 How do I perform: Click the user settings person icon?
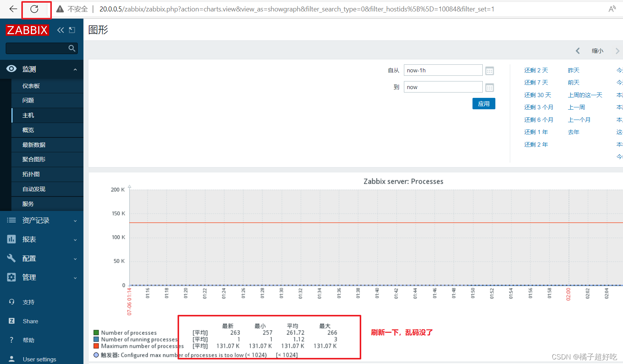point(11,359)
